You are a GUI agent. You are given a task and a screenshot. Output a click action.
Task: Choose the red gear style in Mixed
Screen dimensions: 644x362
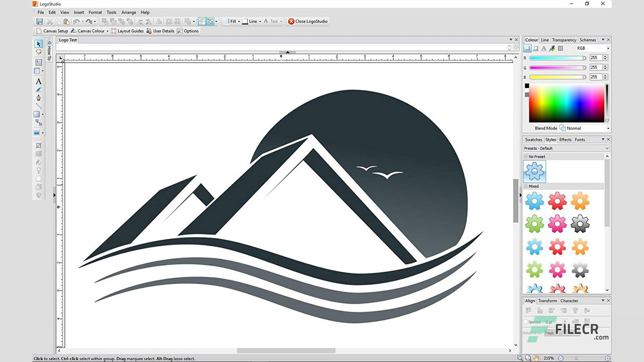(557, 201)
